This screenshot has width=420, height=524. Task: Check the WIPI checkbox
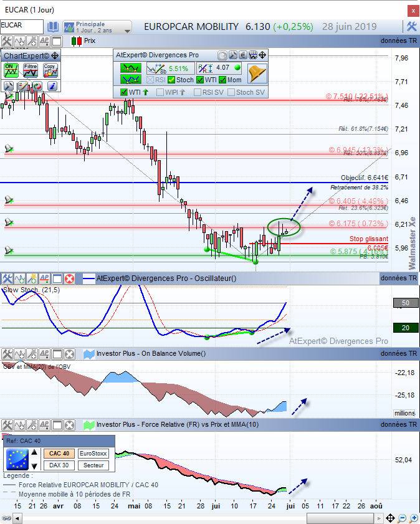pos(160,92)
